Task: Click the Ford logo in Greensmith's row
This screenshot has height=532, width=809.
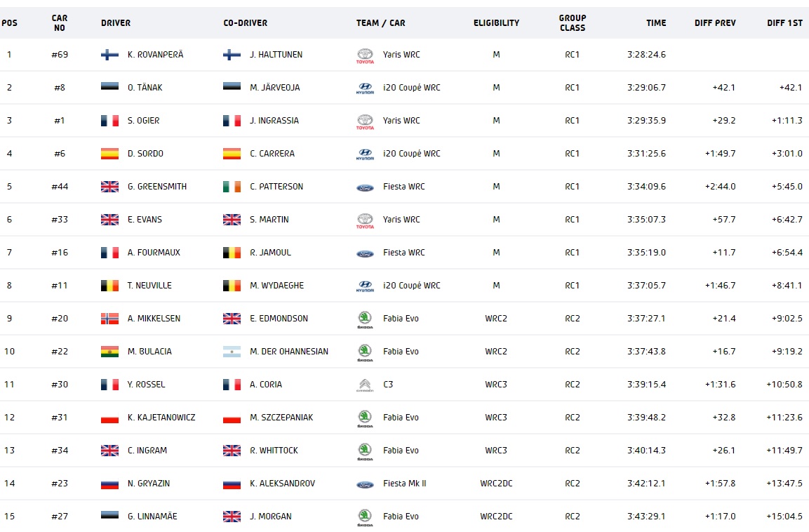Action: point(365,187)
